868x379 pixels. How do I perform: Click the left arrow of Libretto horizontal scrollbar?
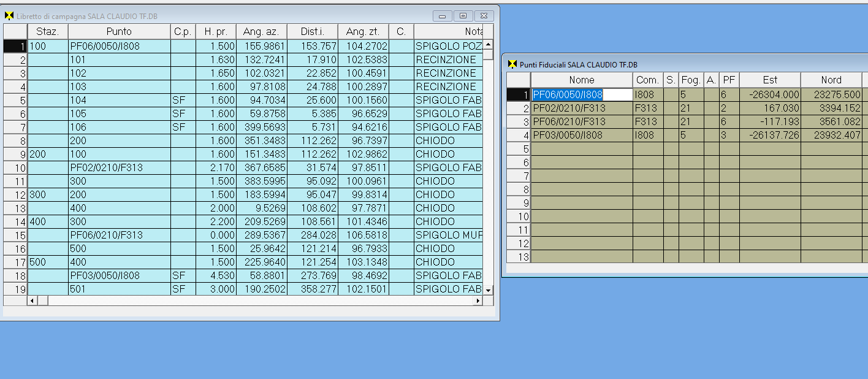[32, 301]
